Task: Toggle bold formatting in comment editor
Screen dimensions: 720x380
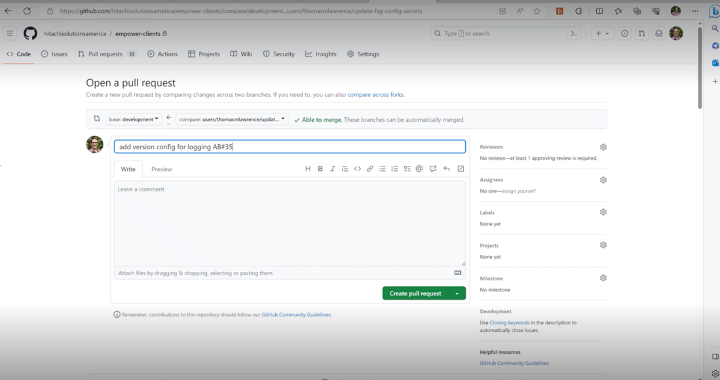Action: coord(320,169)
